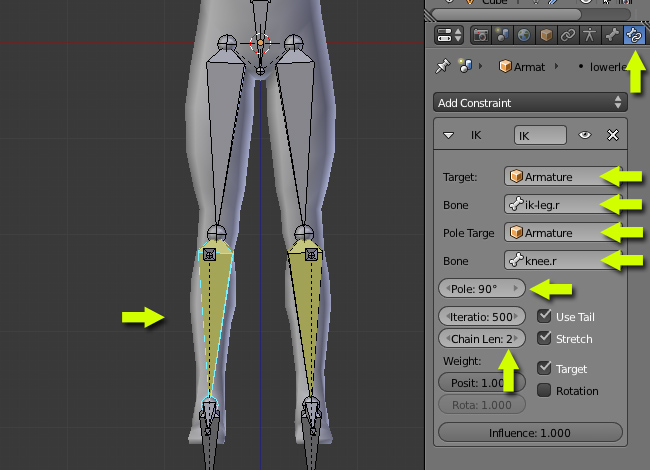Decrease Iterations with left arrow
Image resolution: width=650 pixels, height=470 pixels.
(x=447, y=317)
